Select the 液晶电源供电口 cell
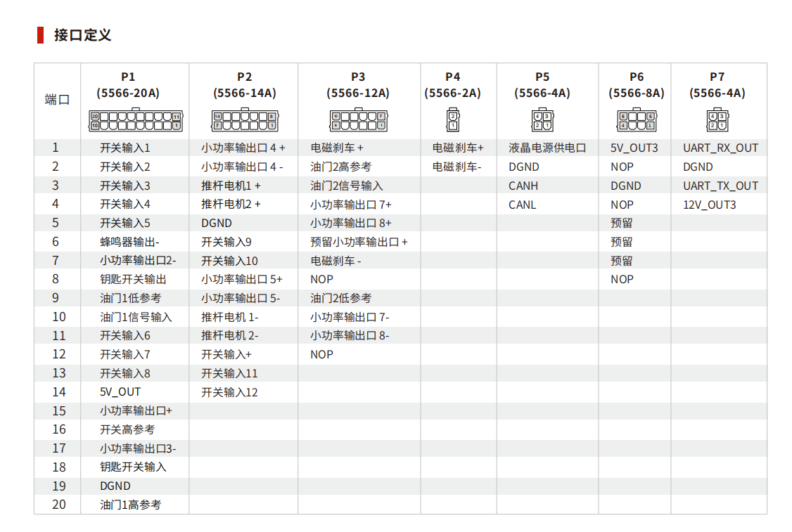 click(x=547, y=148)
